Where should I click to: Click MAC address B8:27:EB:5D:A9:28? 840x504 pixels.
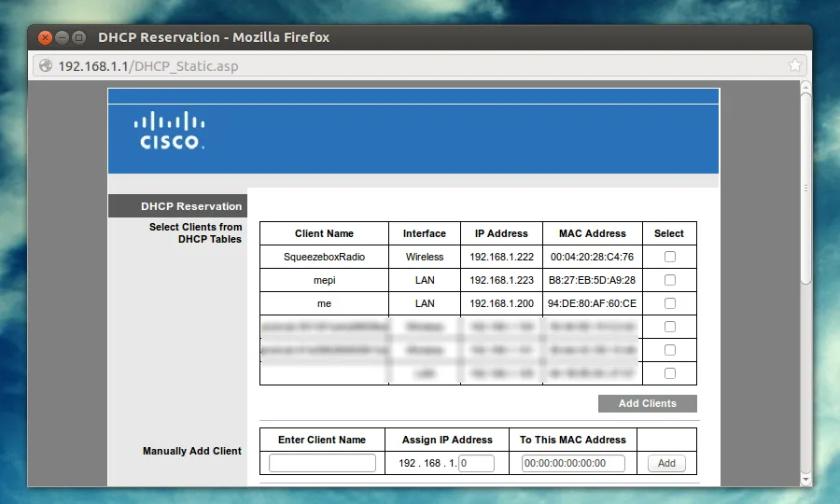[x=592, y=280]
